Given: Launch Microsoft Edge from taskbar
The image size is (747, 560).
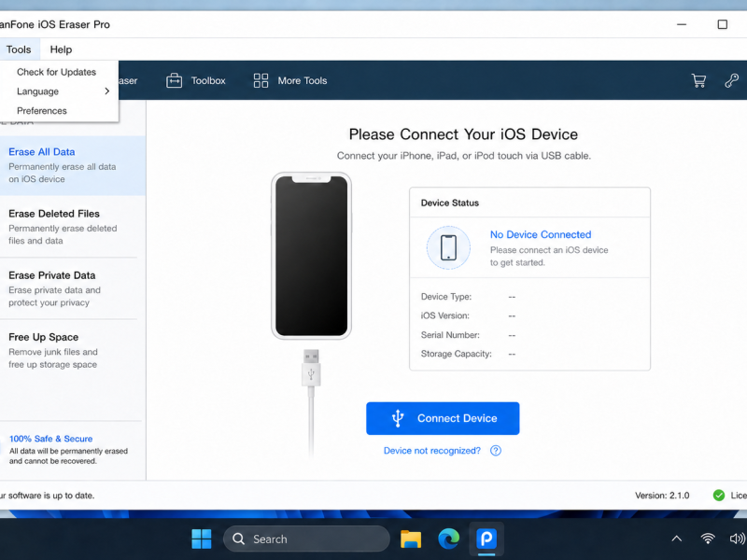Looking at the screenshot, I should [448, 539].
